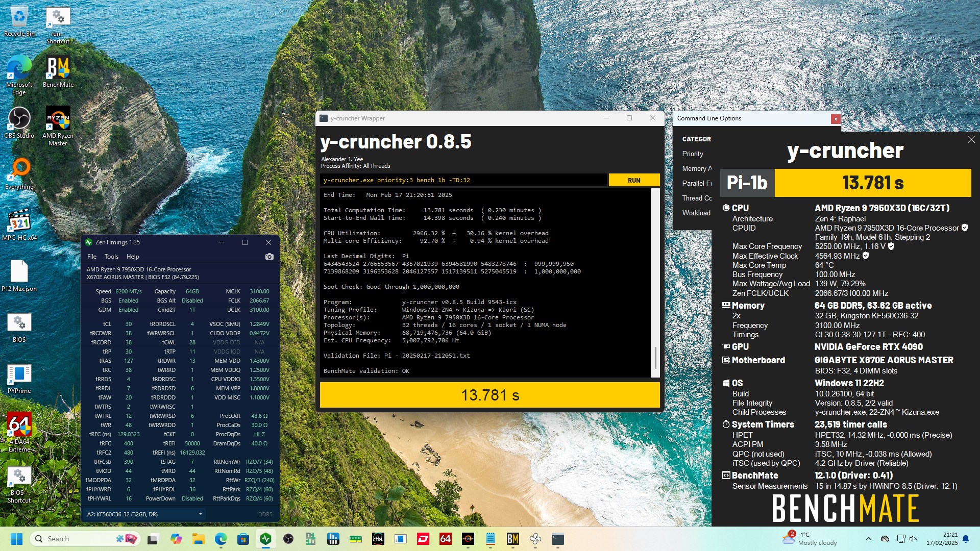Open File Explorer from the taskbar
980x551 pixels.
pos(198,539)
